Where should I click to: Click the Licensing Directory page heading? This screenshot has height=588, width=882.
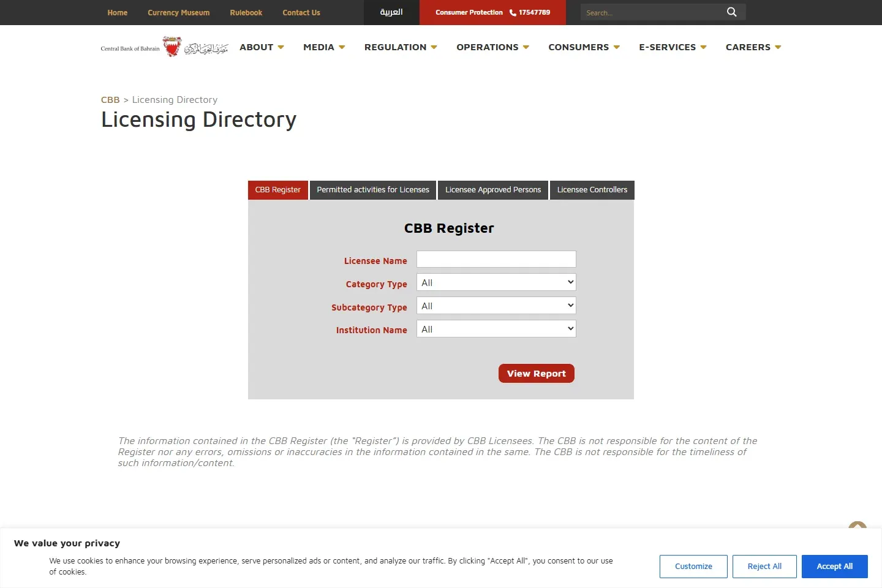point(199,119)
